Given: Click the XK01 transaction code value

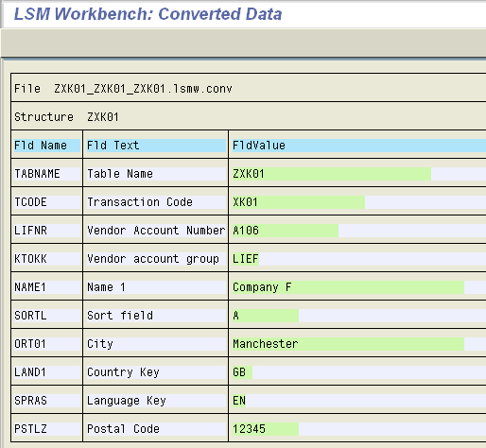Looking at the screenshot, I should click(x=299, y=202).
